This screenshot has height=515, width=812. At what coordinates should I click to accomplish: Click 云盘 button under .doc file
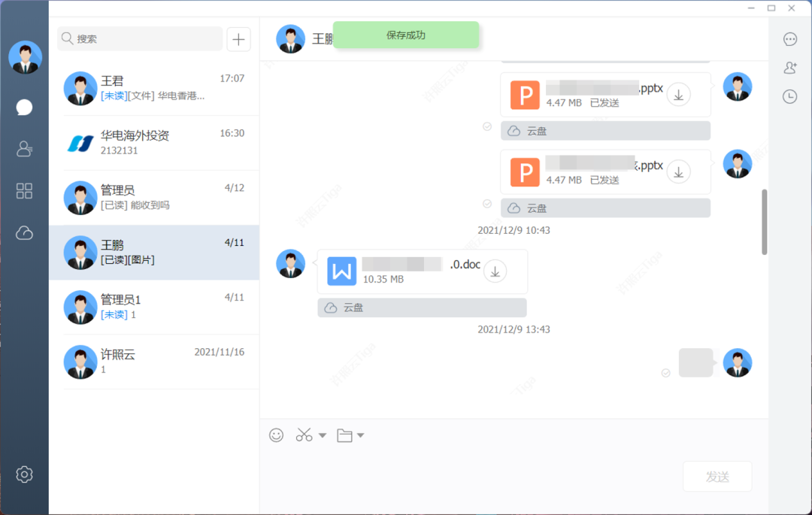tap(422, 307)
